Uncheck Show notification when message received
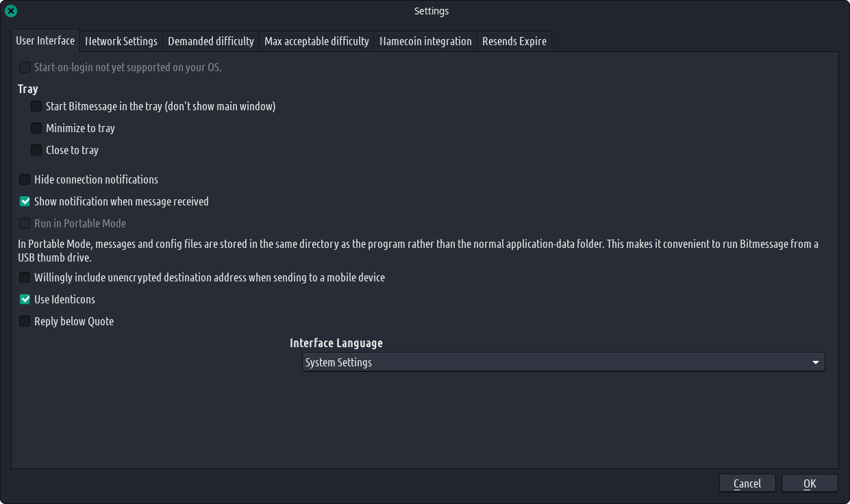 [25, 201]
